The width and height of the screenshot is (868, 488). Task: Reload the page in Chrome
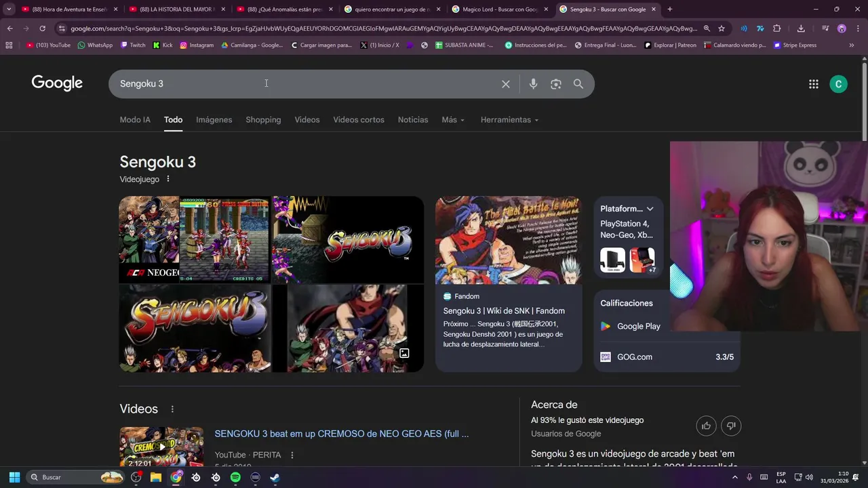click(42, 28)
